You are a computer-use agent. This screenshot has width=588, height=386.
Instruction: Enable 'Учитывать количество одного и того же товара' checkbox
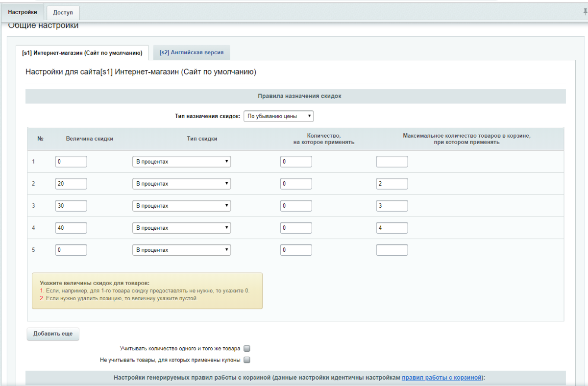tap(247, 349)
